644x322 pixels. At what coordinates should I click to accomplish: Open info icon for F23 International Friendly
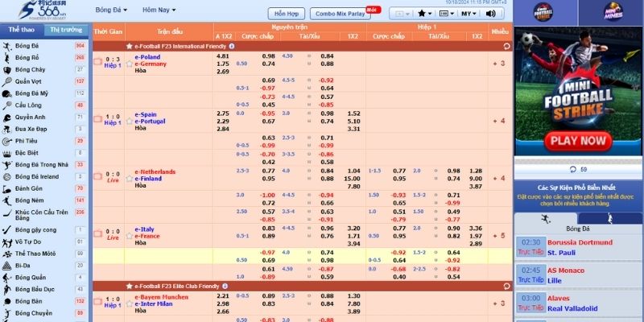(232, 47)
